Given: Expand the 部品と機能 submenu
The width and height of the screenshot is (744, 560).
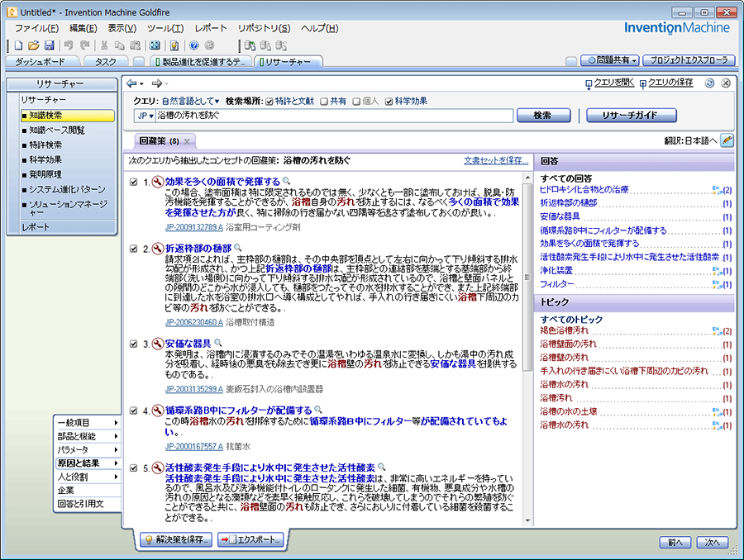Looking at the screenshot, I should click(88, 436).
